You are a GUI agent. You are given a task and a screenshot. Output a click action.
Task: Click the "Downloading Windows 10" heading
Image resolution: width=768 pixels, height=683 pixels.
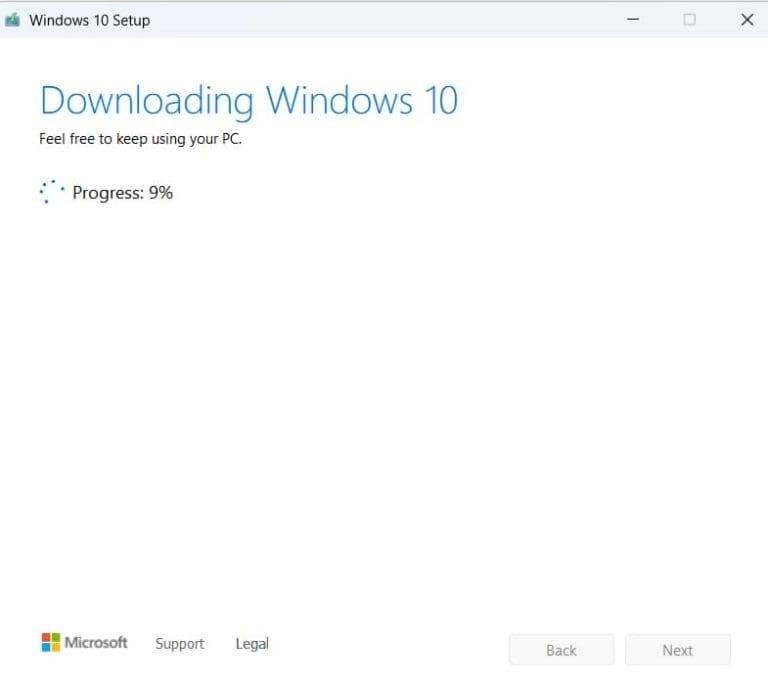[x=249, y=101]
